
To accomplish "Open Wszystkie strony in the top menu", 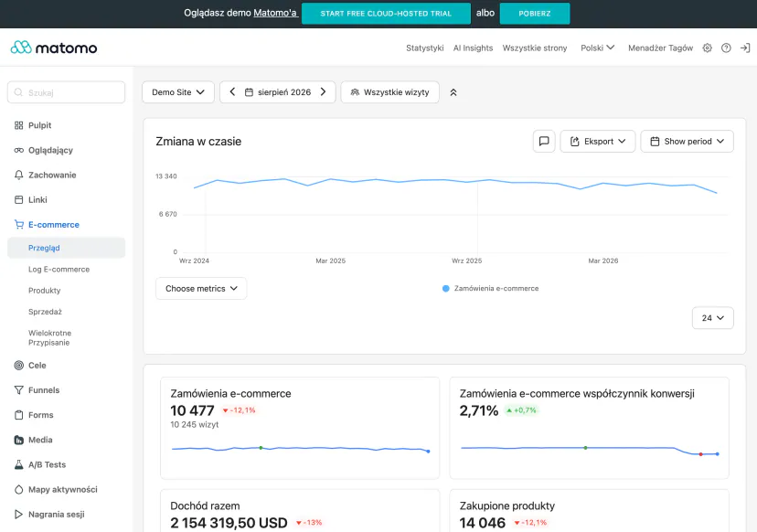I will coord(535,48).
